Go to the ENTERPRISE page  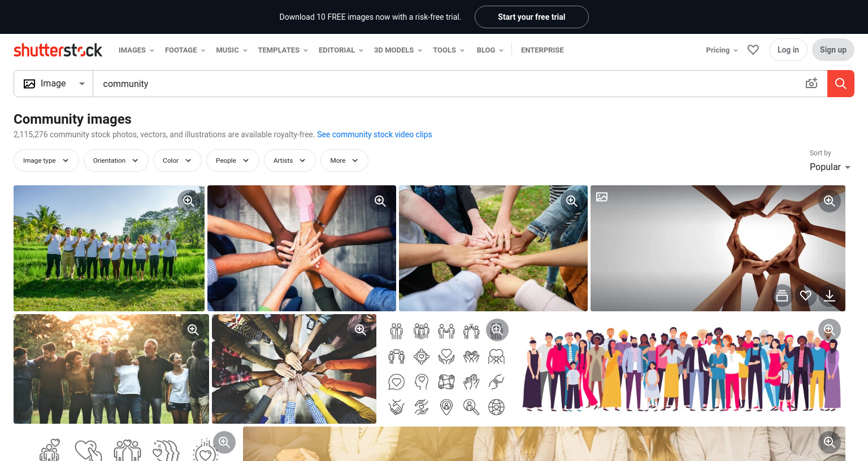(x=542, y=50)
